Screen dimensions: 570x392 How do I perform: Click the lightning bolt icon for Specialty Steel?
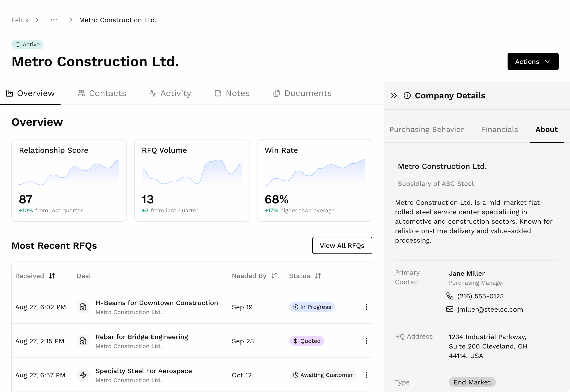(x=83, y=375)
